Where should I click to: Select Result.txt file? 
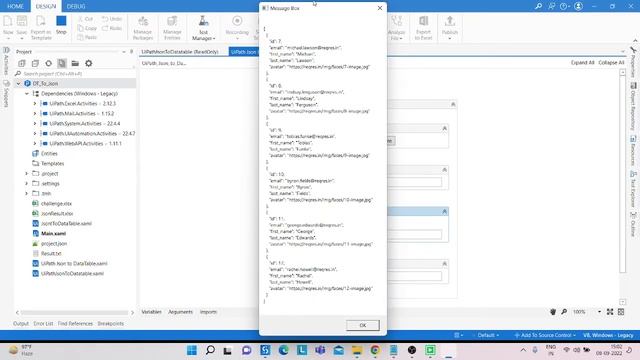(51, 253)
